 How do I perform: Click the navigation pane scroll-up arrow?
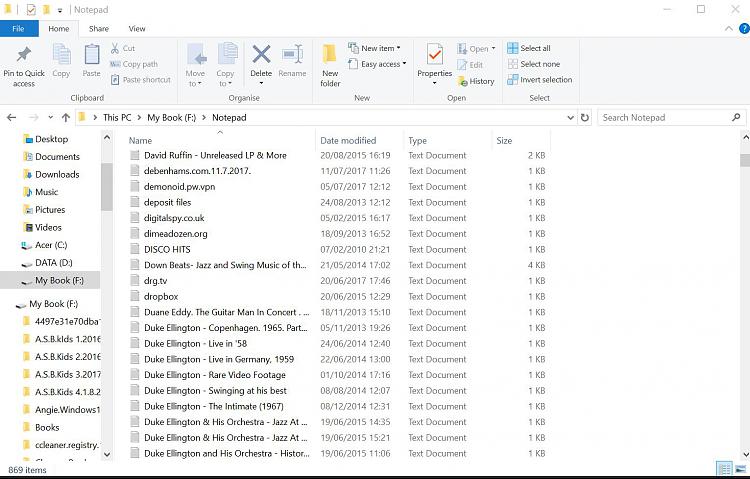pyautogui.click(x=107, y=138)
